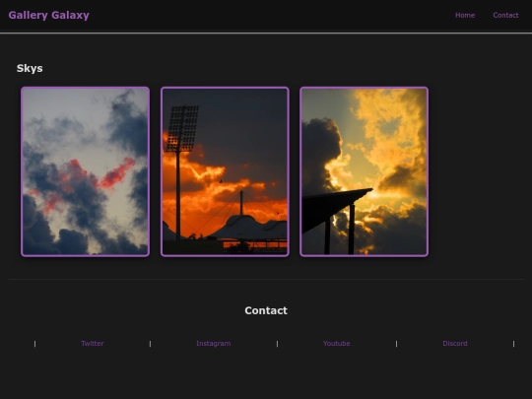This screenshot has height=399, width=532.
Task: Visit the Instagram link
Action: coord(214,344)
